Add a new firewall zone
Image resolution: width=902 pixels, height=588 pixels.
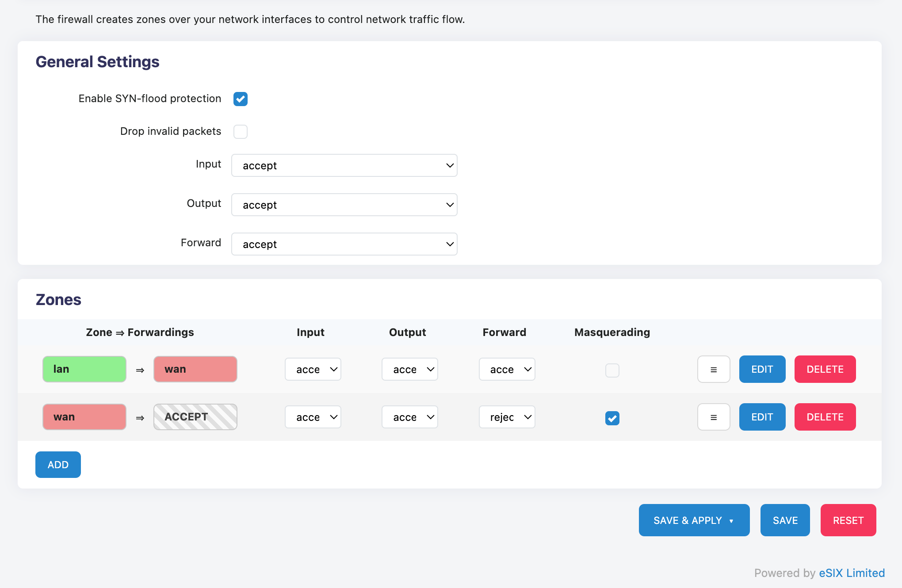point(58,465)
